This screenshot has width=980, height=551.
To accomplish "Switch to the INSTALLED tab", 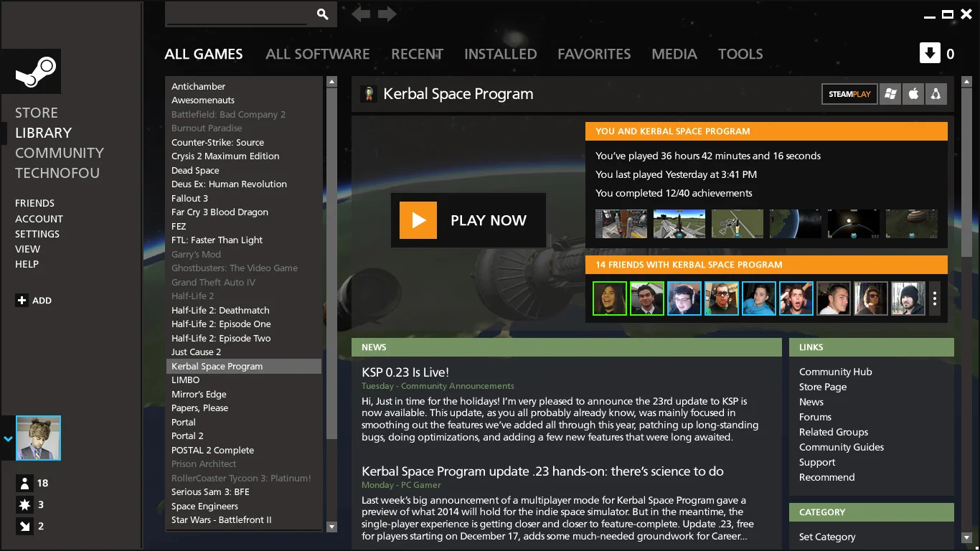I will pyautogui.click(x=501, y=54).
